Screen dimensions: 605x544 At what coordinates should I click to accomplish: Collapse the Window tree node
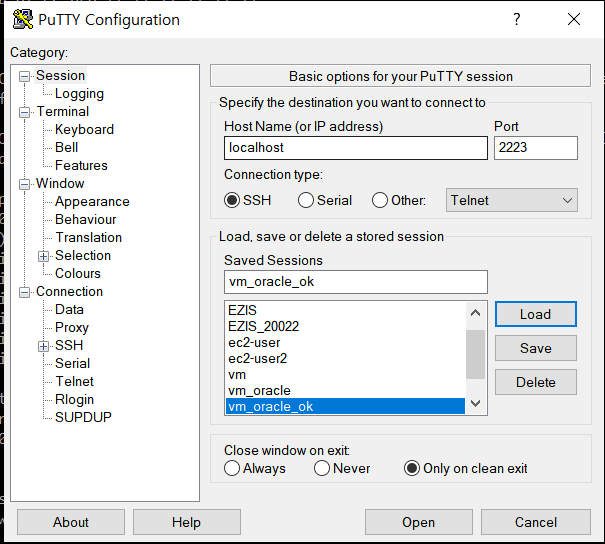[x=24, y=184]
